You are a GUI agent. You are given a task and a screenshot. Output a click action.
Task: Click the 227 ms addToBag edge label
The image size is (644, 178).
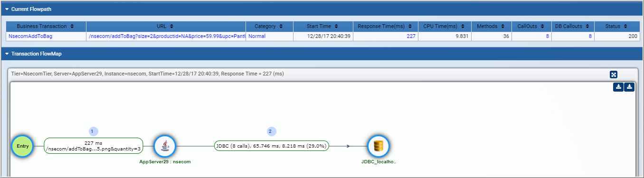pyautogui.click(x=93, y=146)
